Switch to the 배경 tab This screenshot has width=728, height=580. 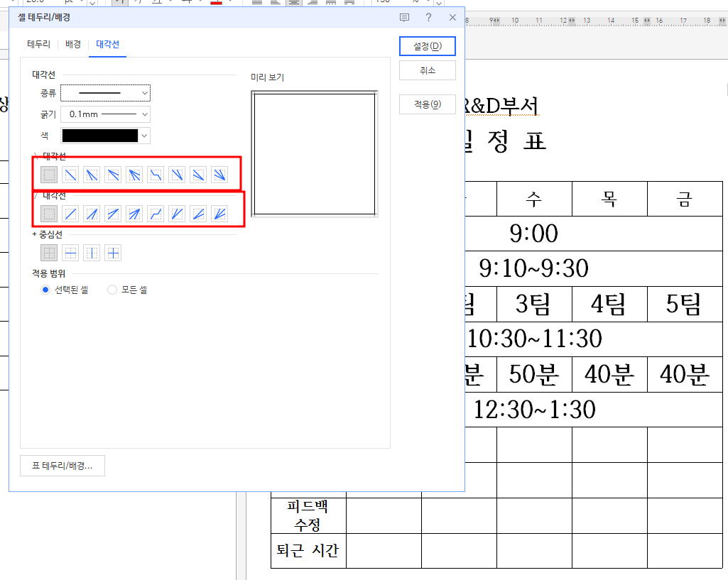coord(73,44)
